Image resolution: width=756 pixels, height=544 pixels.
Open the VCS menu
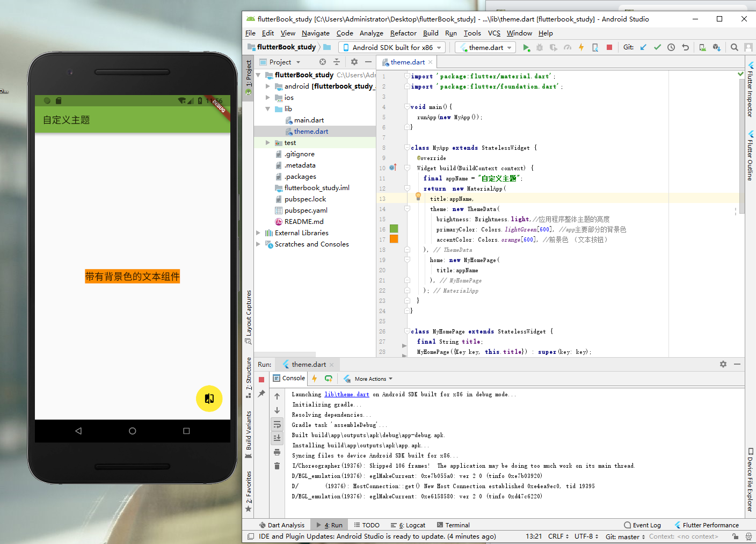click(x=494, y=33)
